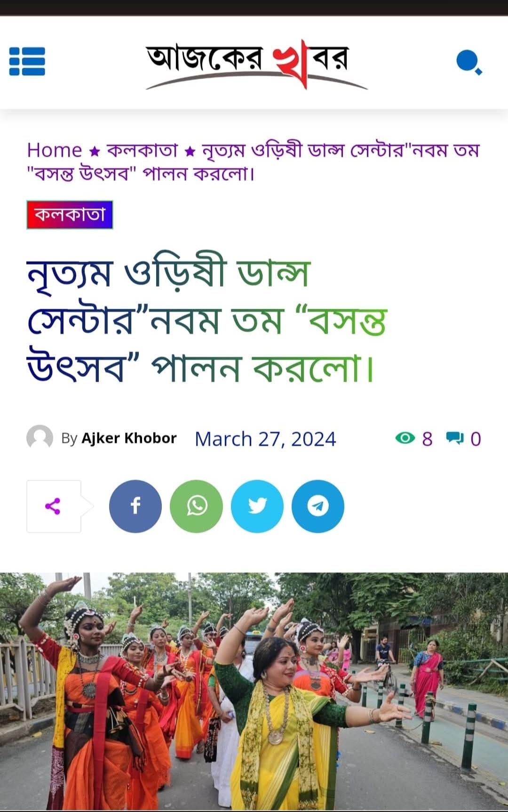
Task: Open the কলকাতা breadcrumb link
Action: click(143, 150)
